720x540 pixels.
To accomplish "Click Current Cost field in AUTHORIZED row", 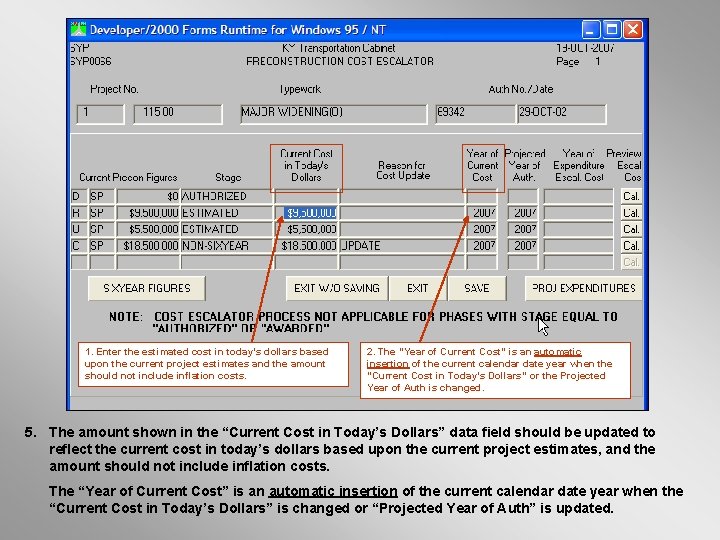I will tap(307, 197).
